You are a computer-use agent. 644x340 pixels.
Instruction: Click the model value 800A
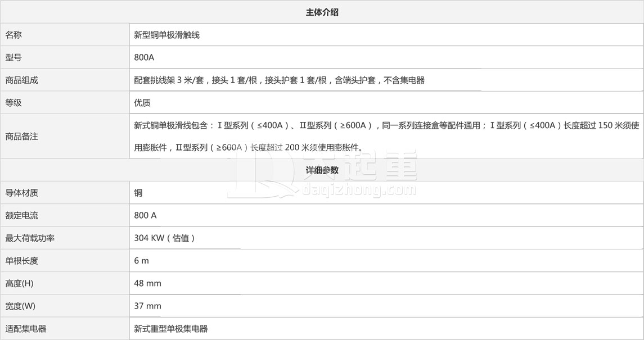tap(144, 57)
